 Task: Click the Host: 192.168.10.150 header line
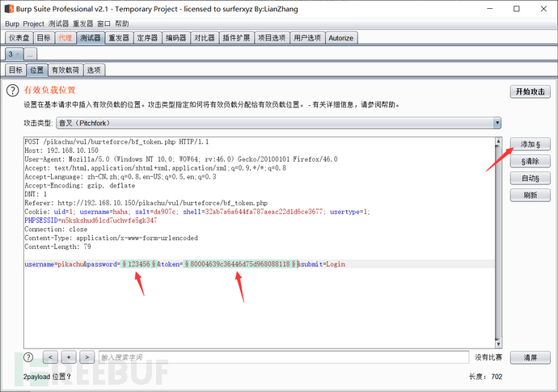(61, 150)
